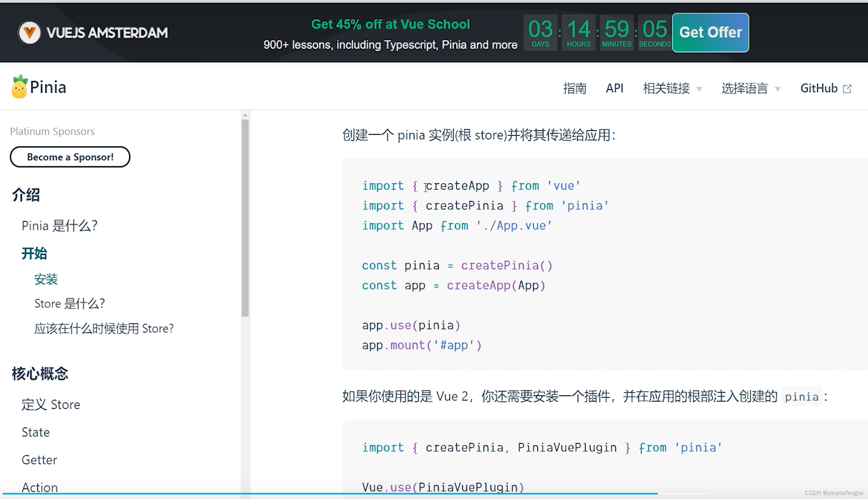Click the 介绍 sidebar heading

coord(26,195)
